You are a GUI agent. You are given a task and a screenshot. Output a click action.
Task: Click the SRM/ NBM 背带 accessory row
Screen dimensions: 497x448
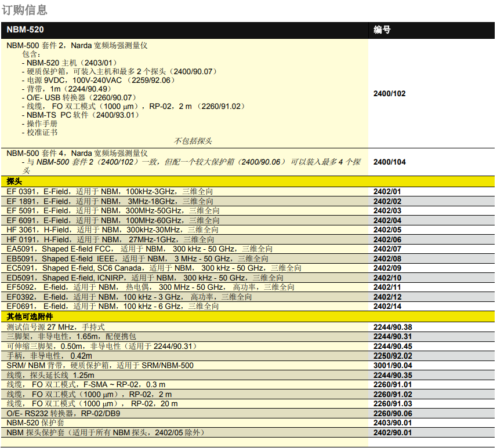tap(100, 365)
